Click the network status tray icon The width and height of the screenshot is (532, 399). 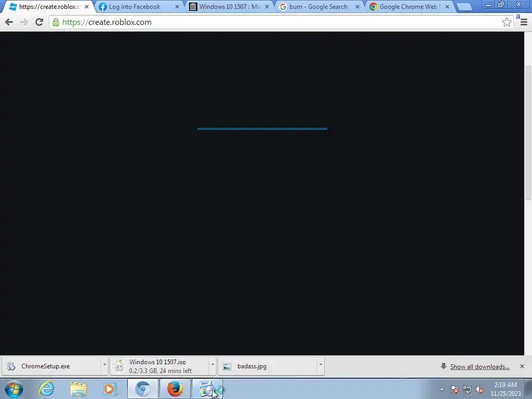coord(467,389)
